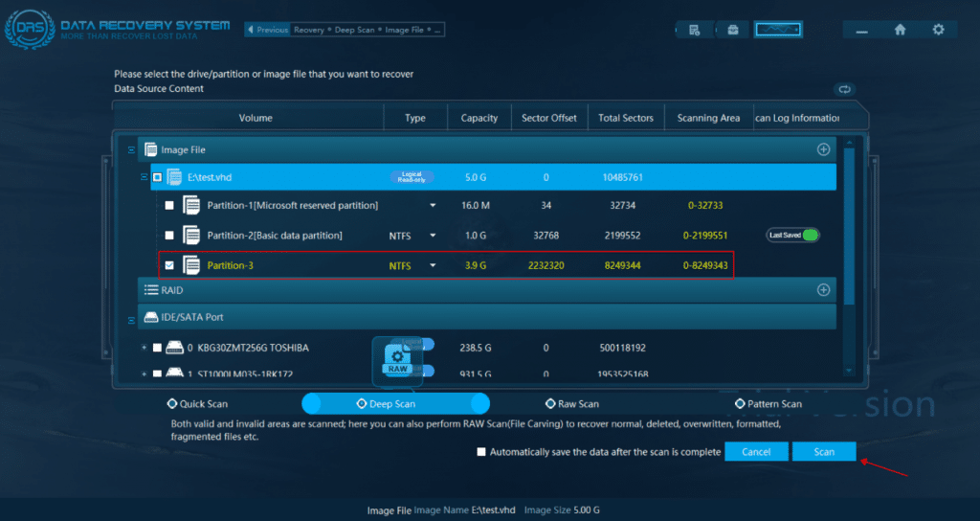The image size is (980, 521).
Task: Enable automatically save data after scan
Action: click(481, 452)
